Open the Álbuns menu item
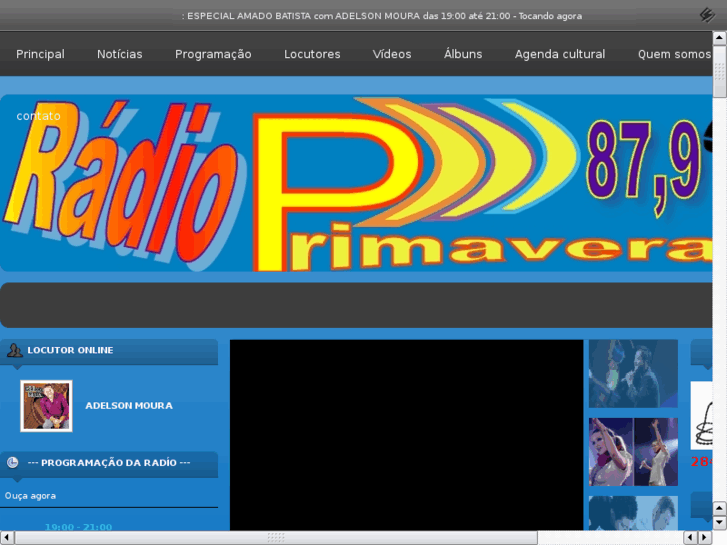The image size is (727, 545). [463, 54]
